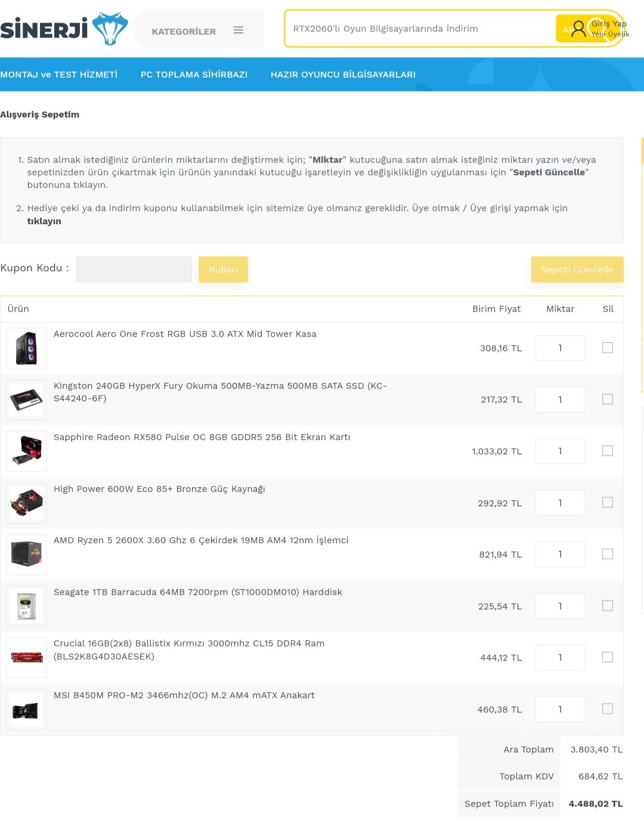Screen dimensions: 644x821
Task: Open Aerocool Aero One Frost case thumbnail
Action: [26, 348]
